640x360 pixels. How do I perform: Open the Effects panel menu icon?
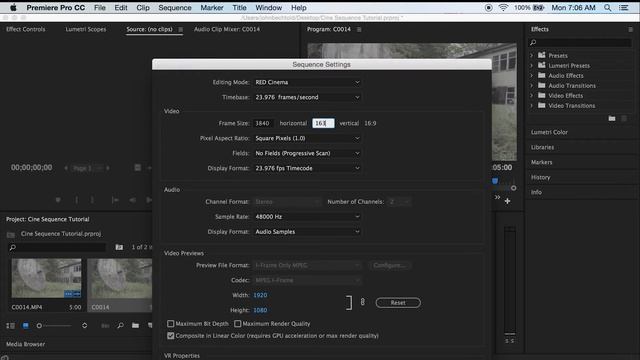[x=630, y=29]
